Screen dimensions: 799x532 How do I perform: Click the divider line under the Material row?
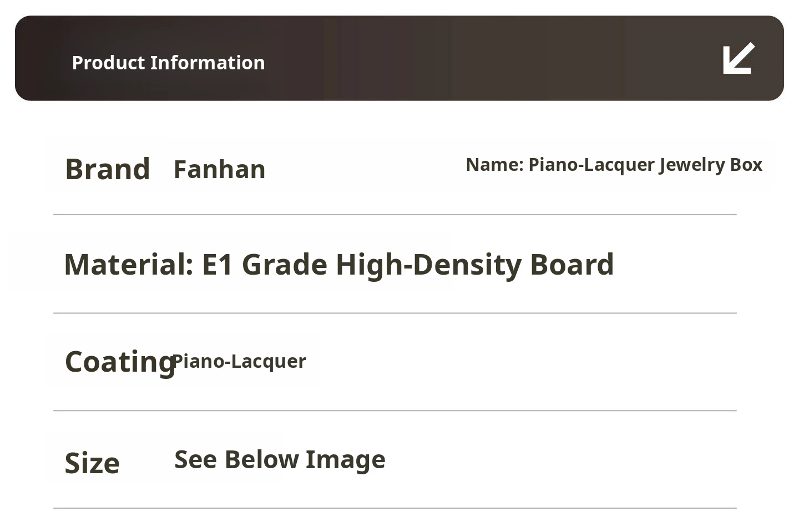point(395,313)
